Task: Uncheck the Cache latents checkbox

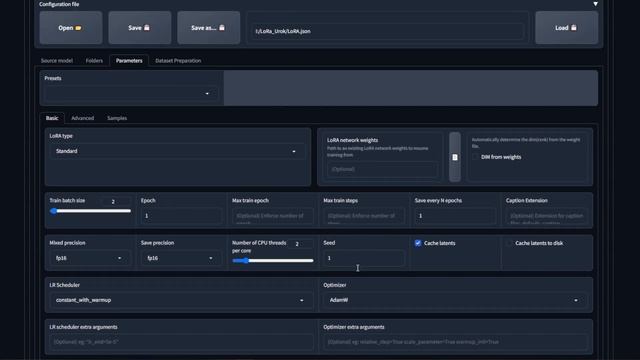Action: tap(418, 243)
